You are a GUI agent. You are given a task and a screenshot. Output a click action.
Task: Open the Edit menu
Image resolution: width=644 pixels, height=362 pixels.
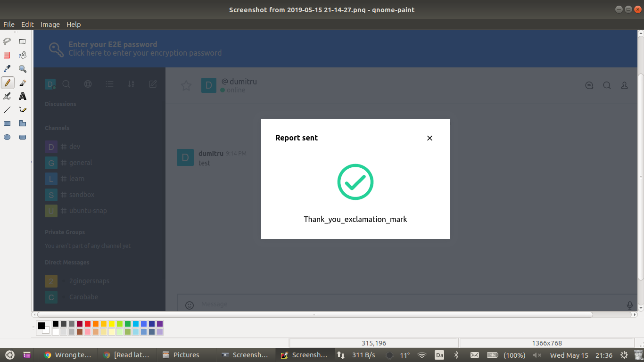[x=27, y=25]
